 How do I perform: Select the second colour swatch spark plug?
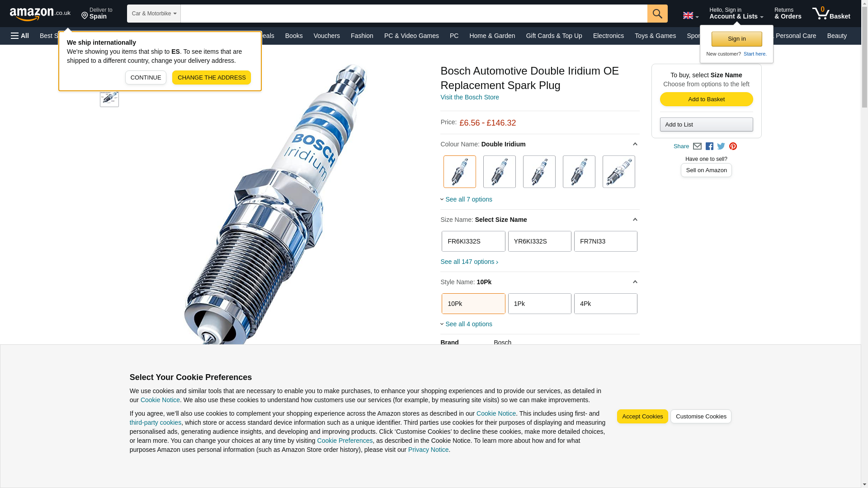click(499, 172)
